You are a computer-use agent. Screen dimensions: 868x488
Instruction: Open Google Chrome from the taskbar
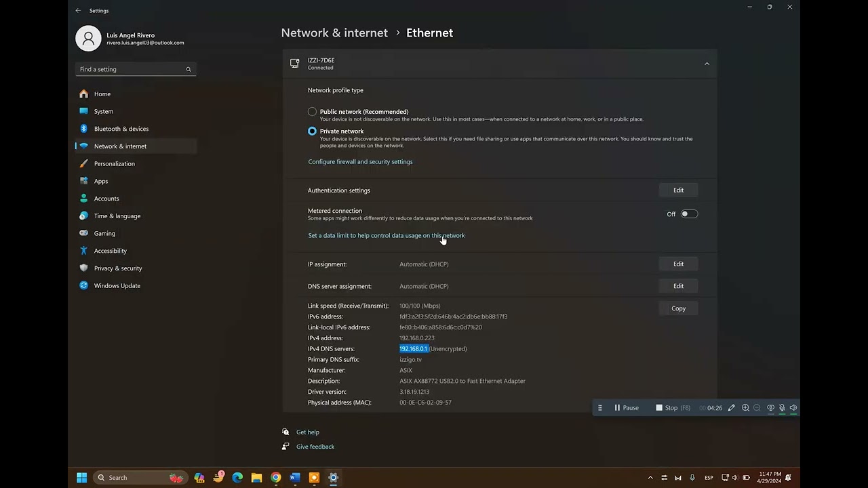[x=276, y=478]
